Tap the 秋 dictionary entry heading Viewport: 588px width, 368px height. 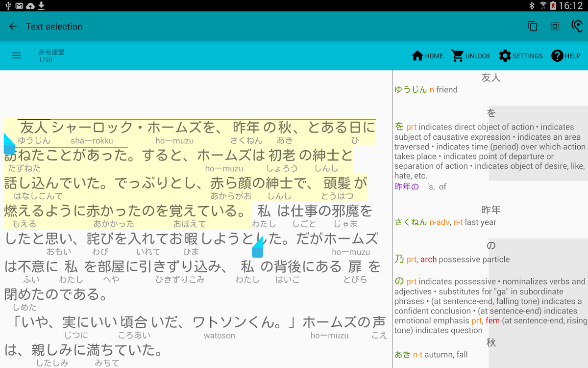[x=490, y=342]
